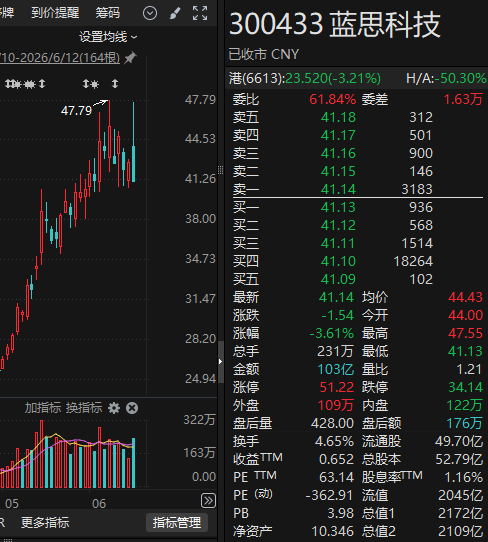488x542 pixels.
Task: Open the 筹码 chip distribution tab
Action: (107, 13)
